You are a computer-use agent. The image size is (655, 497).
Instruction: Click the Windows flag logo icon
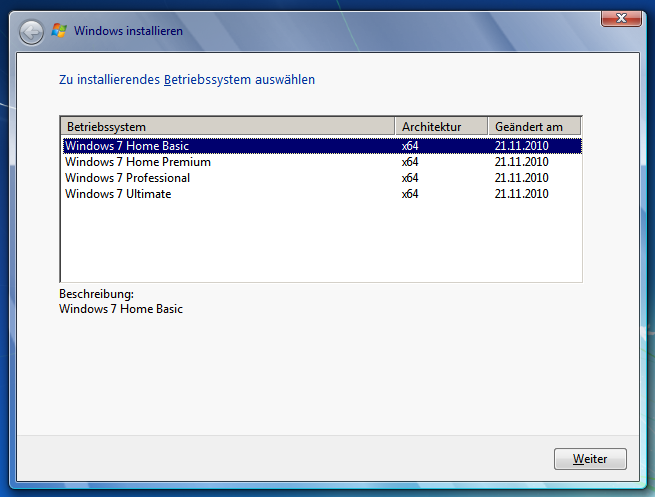coord(59,31)
